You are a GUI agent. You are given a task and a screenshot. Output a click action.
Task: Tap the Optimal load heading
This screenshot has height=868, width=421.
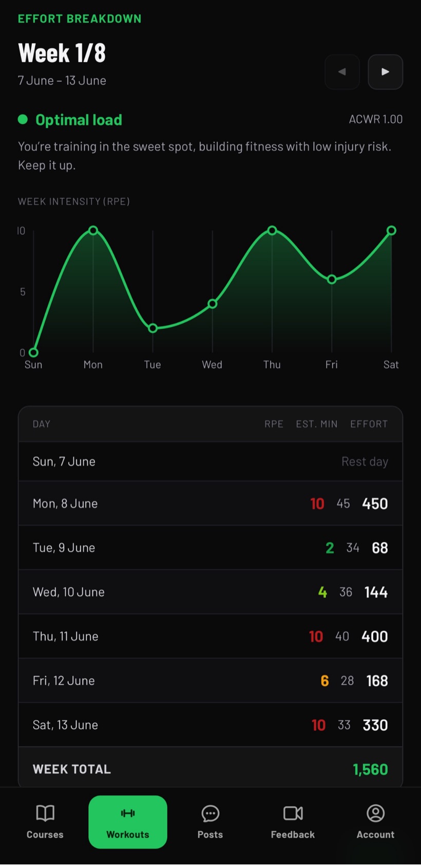tap(79, 120)
